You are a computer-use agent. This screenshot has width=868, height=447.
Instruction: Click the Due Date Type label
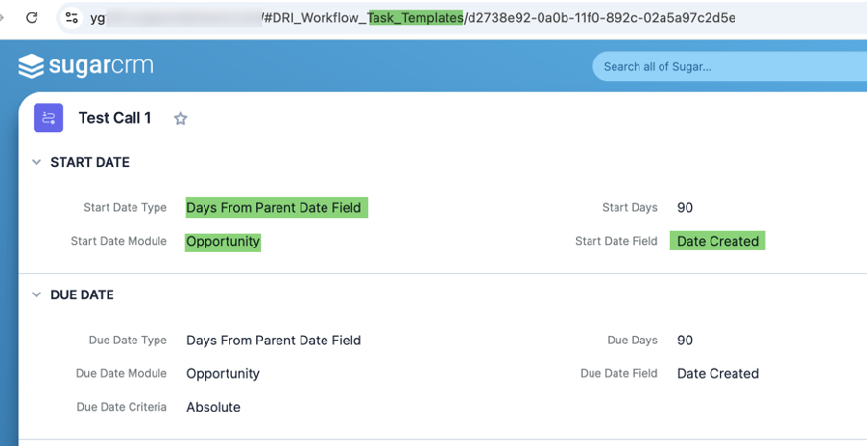pos(128,341)
